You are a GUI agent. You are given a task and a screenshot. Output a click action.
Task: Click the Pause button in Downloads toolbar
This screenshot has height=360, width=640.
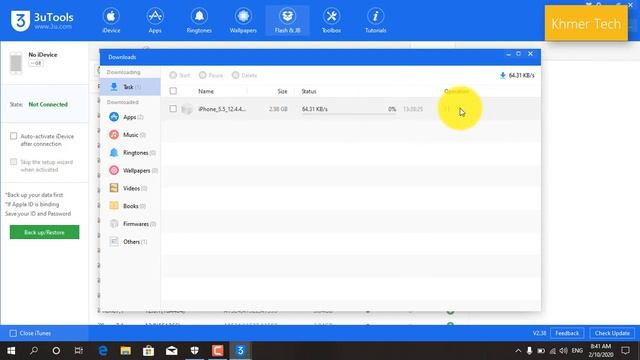[211, 75]
